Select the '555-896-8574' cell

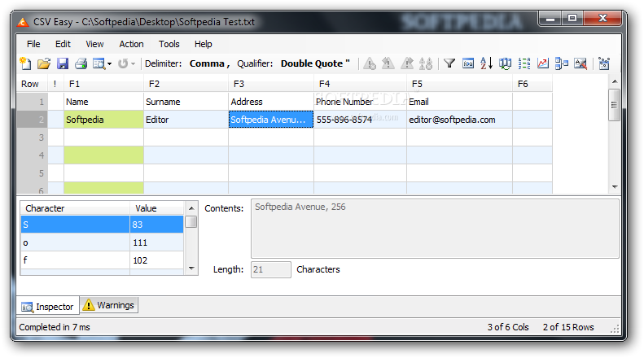360,120
